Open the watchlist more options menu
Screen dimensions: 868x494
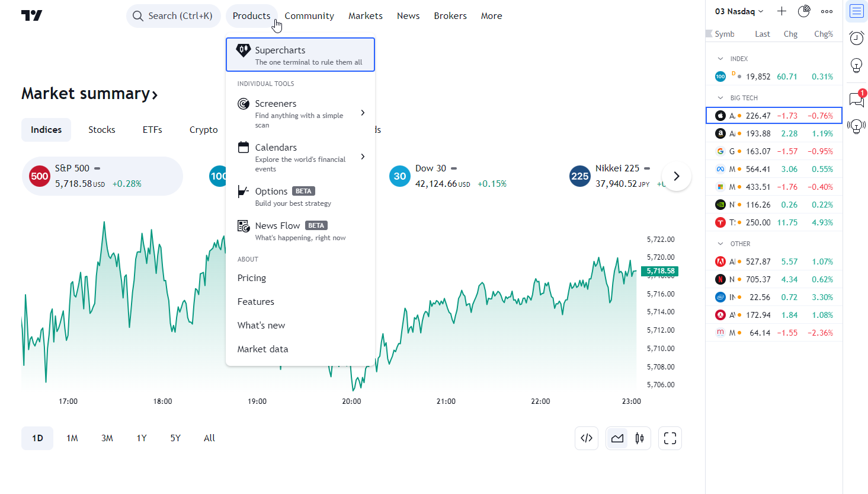[827, 11]
